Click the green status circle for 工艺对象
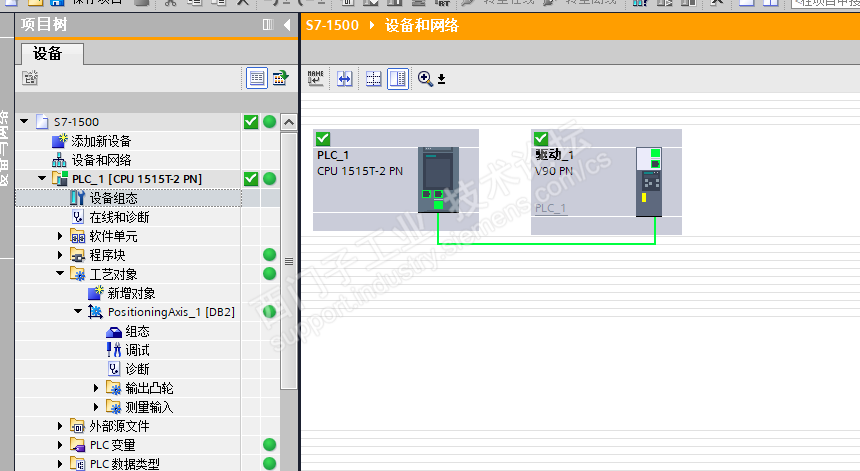This screenshot has height=471, width=860. tap(269, 274)
